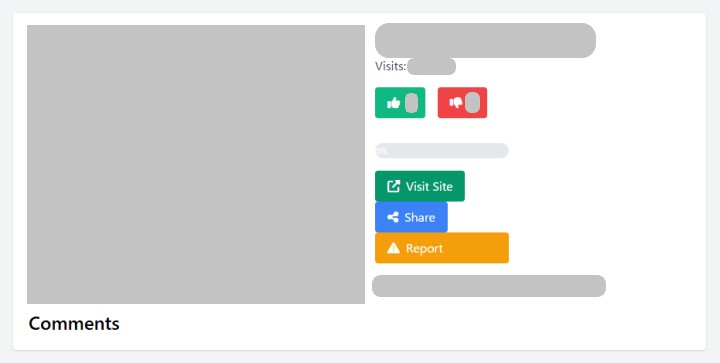Click the 0% label in the rating bar
This screenshot has width=720, height=363.
click(382, 151)
